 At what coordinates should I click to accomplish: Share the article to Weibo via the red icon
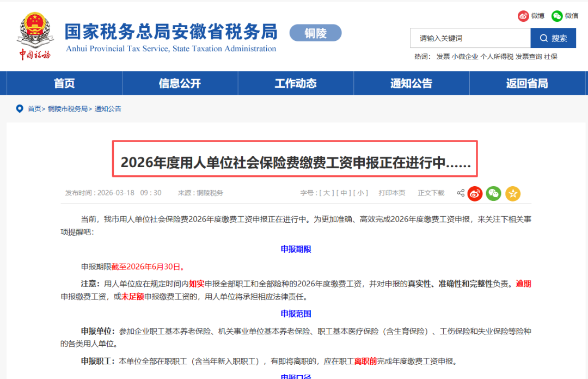coord(475,194)
